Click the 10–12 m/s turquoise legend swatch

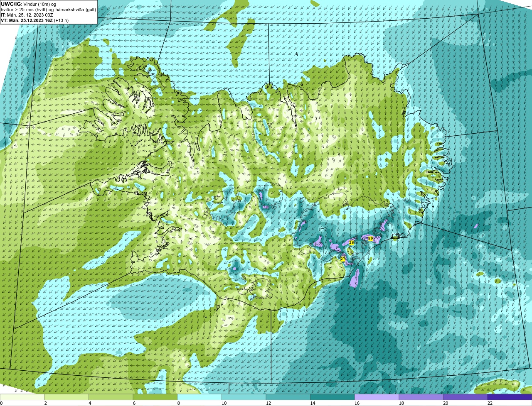(x=244, y=397)
